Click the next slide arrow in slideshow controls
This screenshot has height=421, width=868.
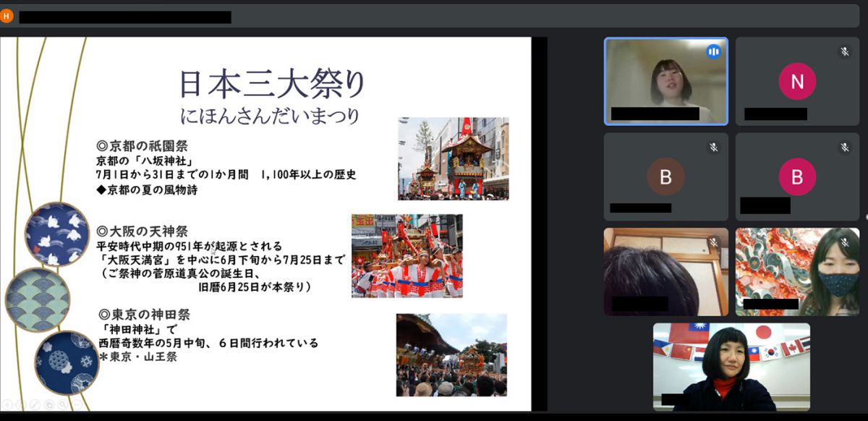click(21, 404)
